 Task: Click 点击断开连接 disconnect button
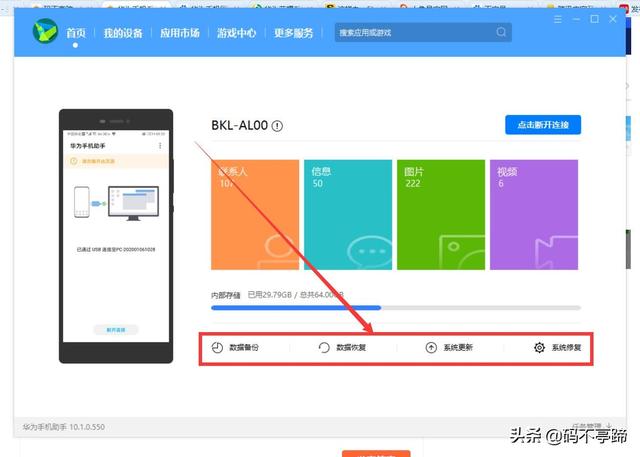tap(543, 125)
